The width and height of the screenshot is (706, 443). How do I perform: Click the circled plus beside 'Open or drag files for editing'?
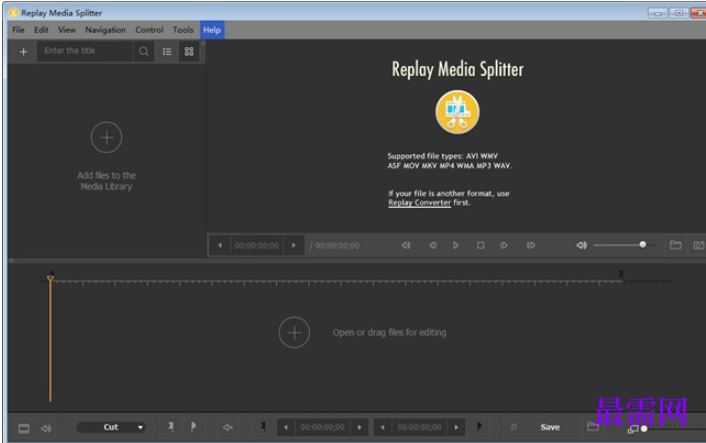294,333
